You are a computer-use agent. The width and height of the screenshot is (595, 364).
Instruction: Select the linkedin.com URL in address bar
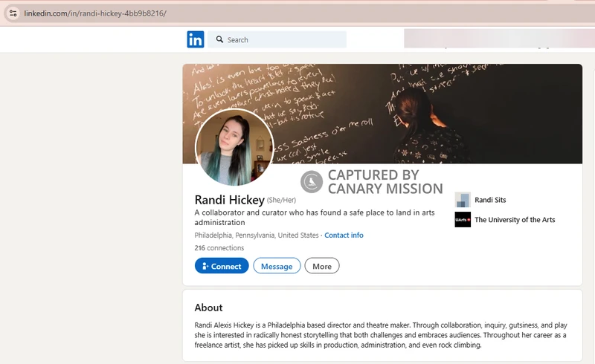click(95, 13)
